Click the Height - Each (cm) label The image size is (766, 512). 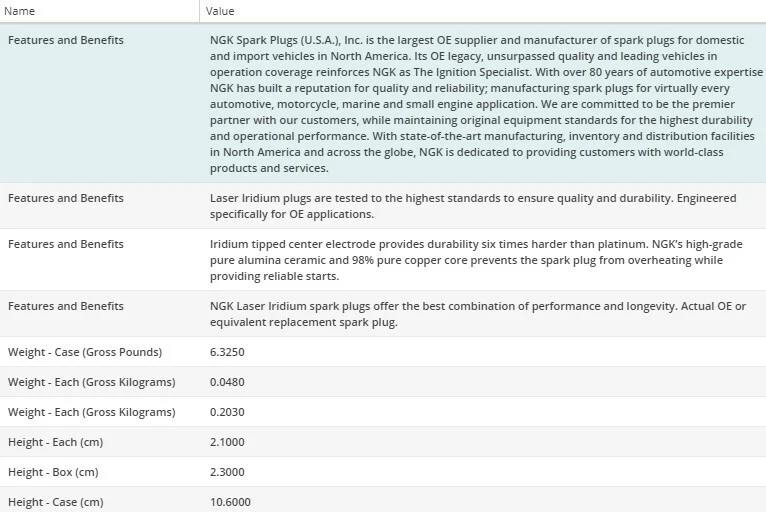pyautogui.click(x=56, y=442)
